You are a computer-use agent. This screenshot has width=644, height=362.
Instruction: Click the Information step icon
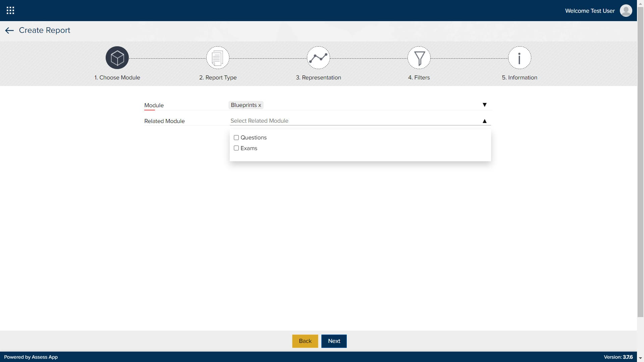click(x=519, y=58)
